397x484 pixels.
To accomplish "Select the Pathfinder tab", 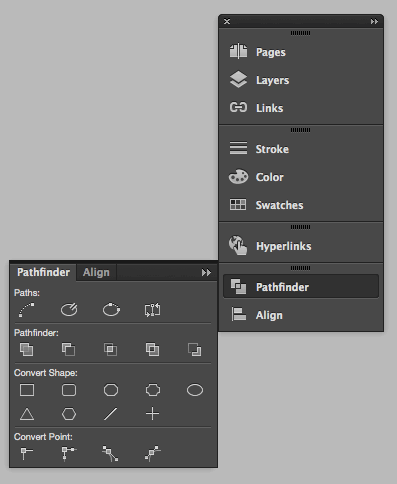I will (43, 272).
